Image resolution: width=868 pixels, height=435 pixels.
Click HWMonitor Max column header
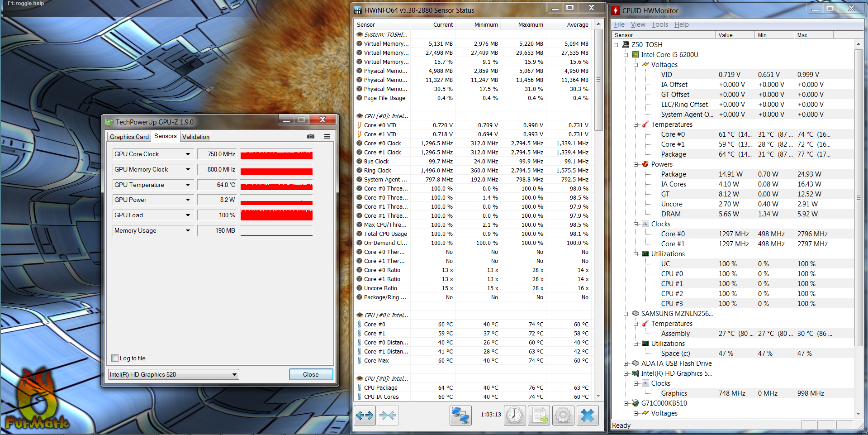click(813, 35)
